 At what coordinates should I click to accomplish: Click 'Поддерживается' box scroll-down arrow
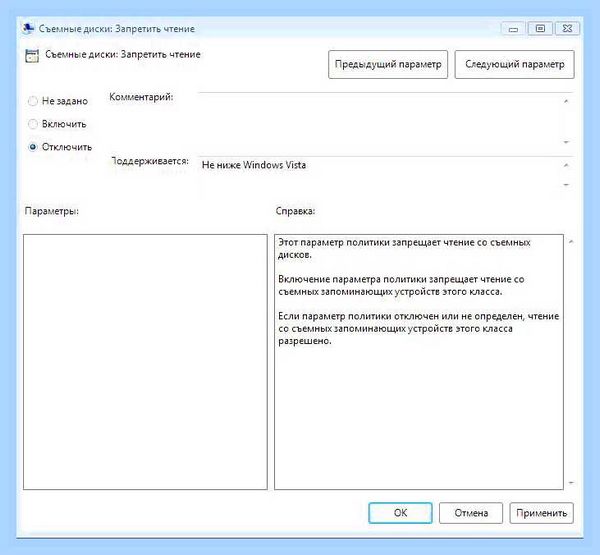pyautogui.click(x=566, y=185)
